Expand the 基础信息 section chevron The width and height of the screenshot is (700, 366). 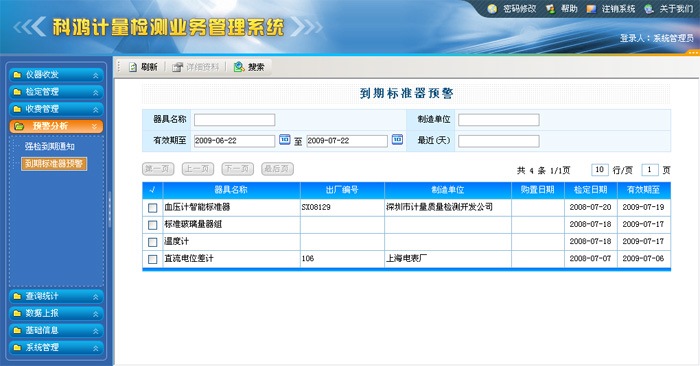[x=96, y=331]
